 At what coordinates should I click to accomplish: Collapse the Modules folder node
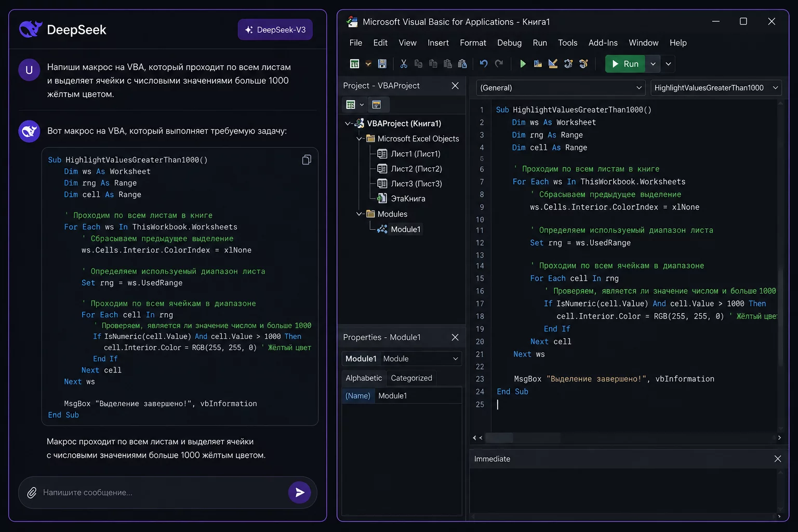click(359, 214)
